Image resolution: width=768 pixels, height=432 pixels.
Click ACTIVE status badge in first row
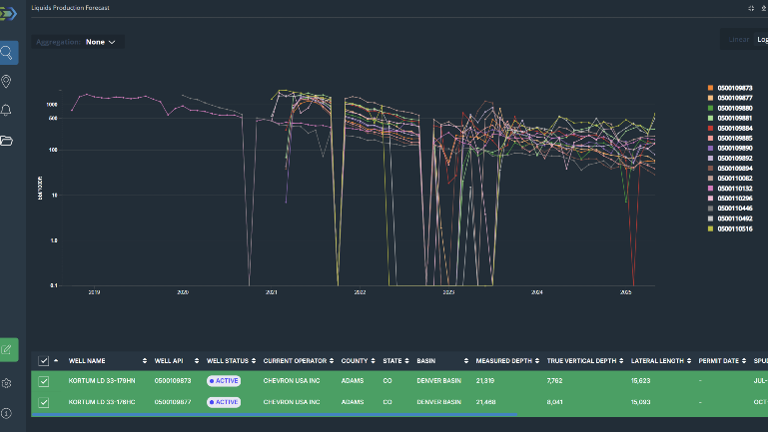pos(224,381)
